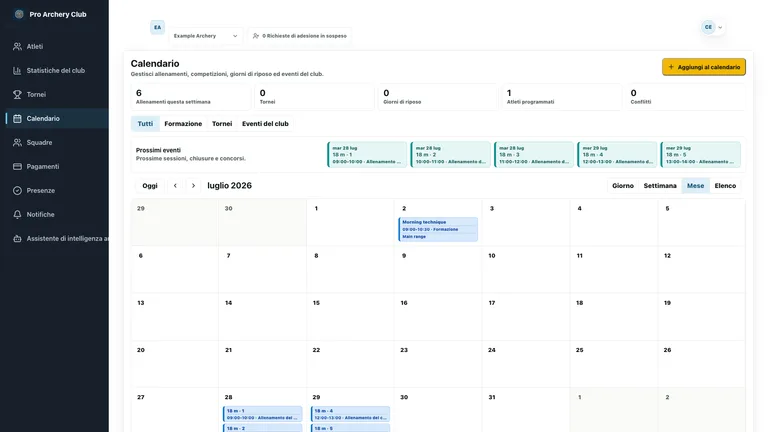Select the Giorno view toggle
Viewport: 768px width, 432px height.
click(x=623, y=186)
